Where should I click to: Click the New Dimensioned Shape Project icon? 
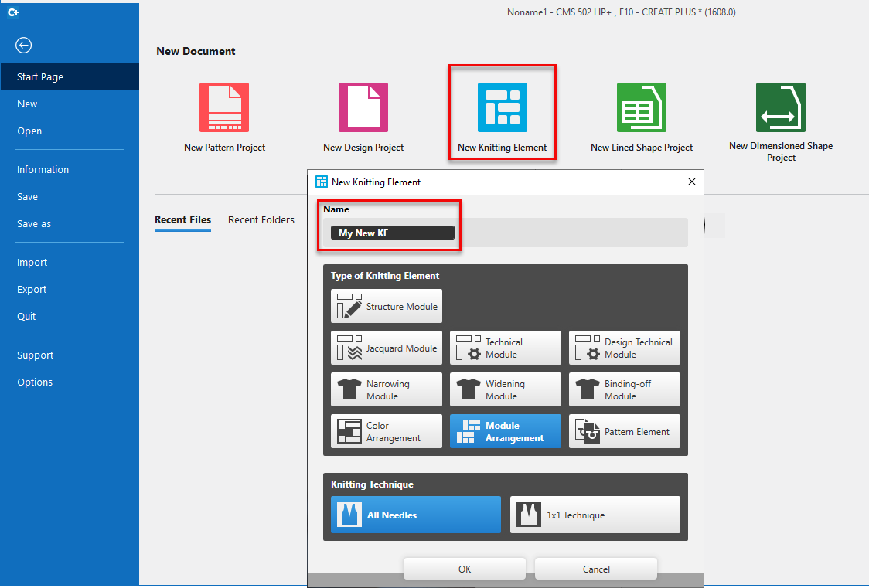pyautogui.click(x=781, y=108)
